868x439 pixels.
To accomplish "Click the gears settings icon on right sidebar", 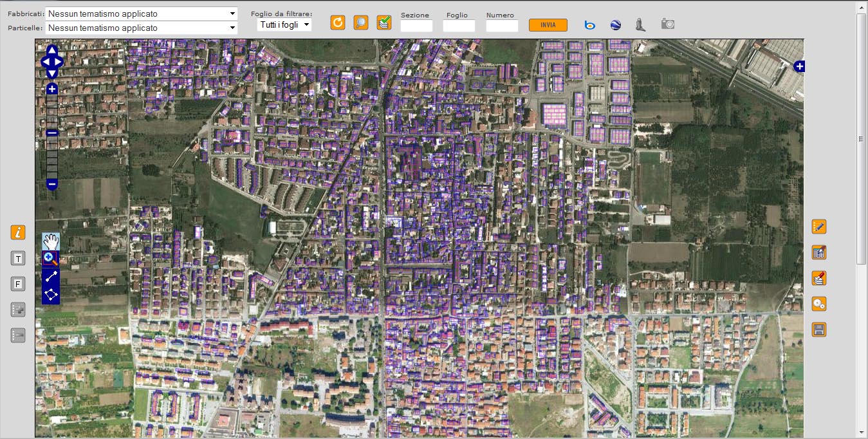I will tap(819, 304).
